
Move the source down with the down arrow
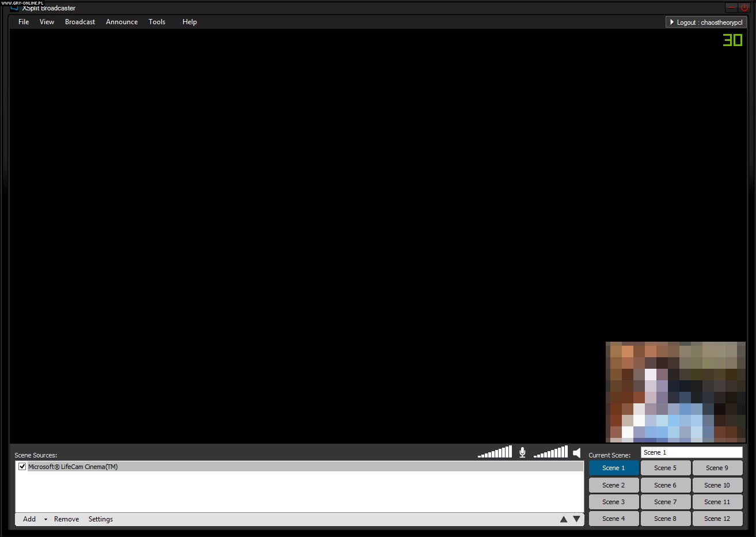tap(576, 519)
